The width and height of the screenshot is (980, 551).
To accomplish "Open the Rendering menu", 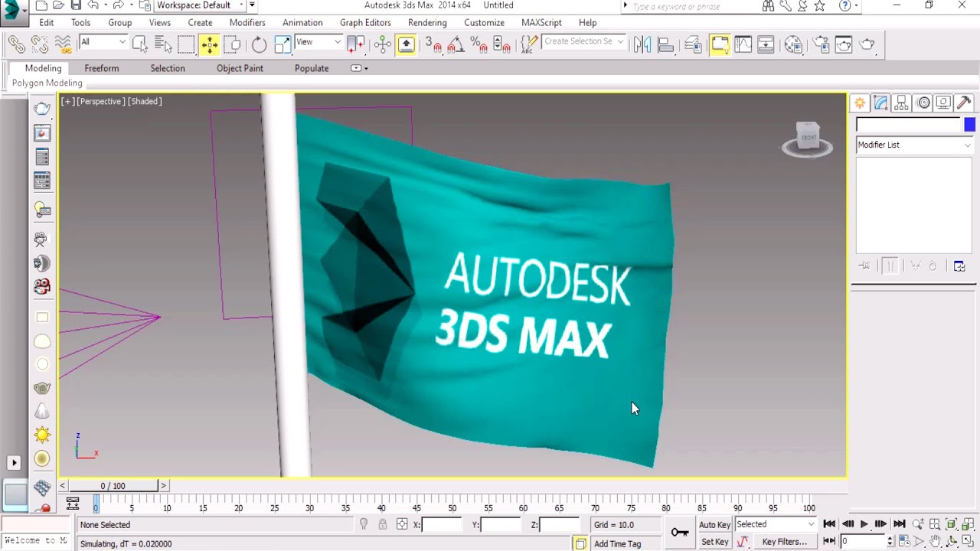I will coord(427,22).
